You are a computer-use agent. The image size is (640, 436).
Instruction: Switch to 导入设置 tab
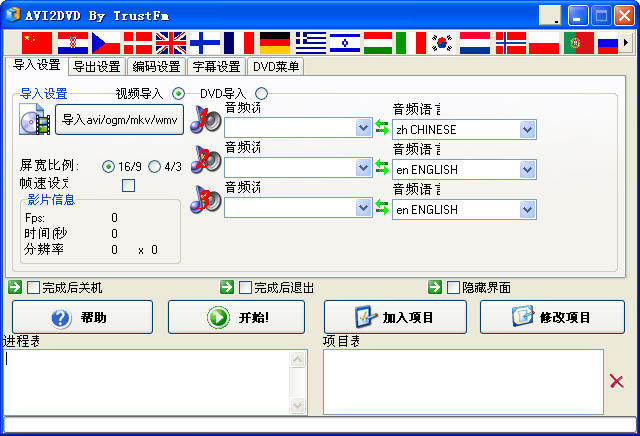tap(37, 65)
